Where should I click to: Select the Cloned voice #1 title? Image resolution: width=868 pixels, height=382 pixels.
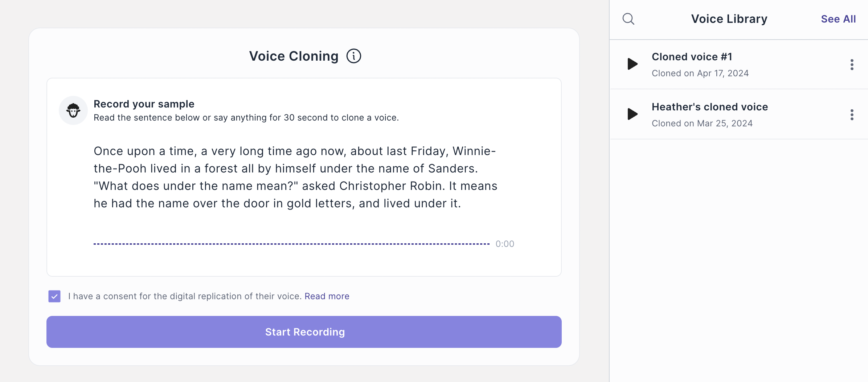click(692, 57)
